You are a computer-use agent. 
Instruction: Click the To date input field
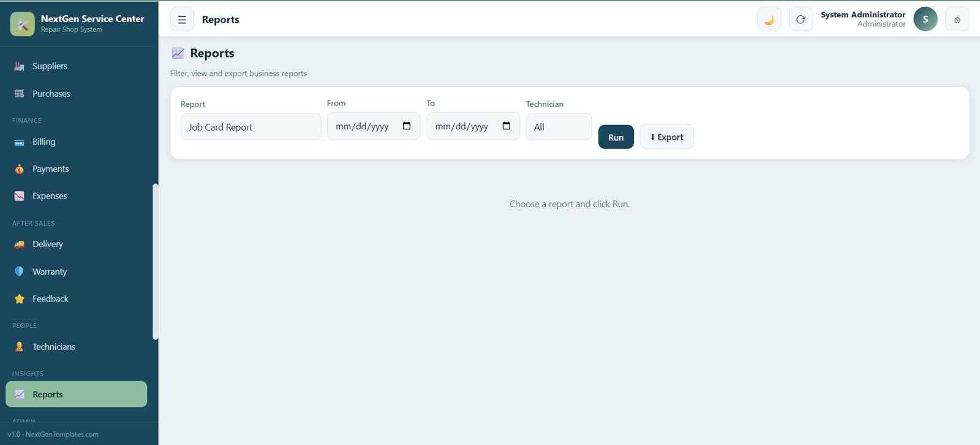[x=473, y=126]
